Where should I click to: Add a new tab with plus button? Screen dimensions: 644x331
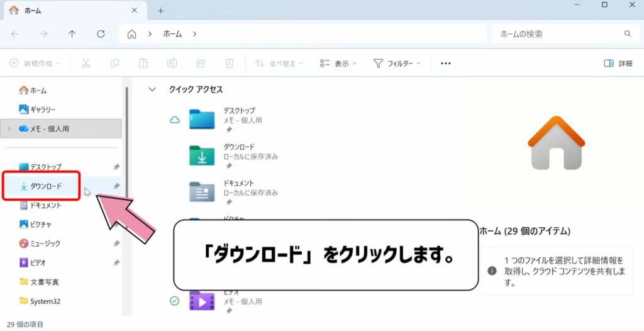click(160, 11)
